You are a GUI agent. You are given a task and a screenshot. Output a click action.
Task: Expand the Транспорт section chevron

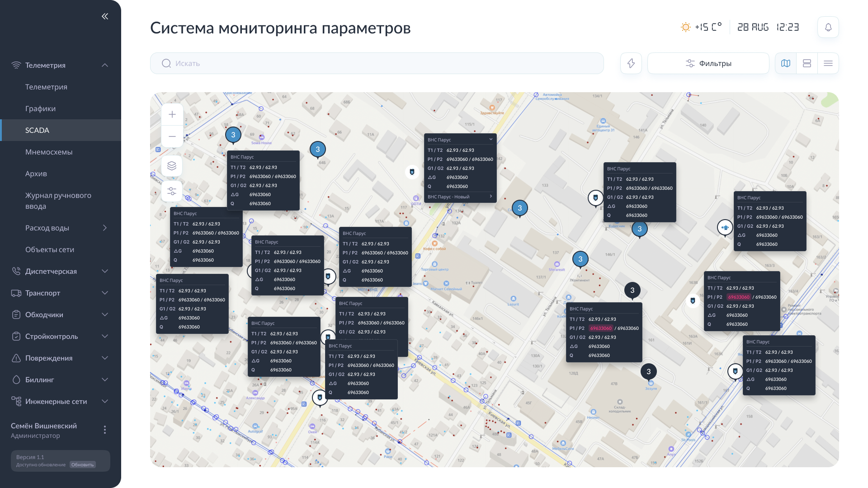click(105, 293)
